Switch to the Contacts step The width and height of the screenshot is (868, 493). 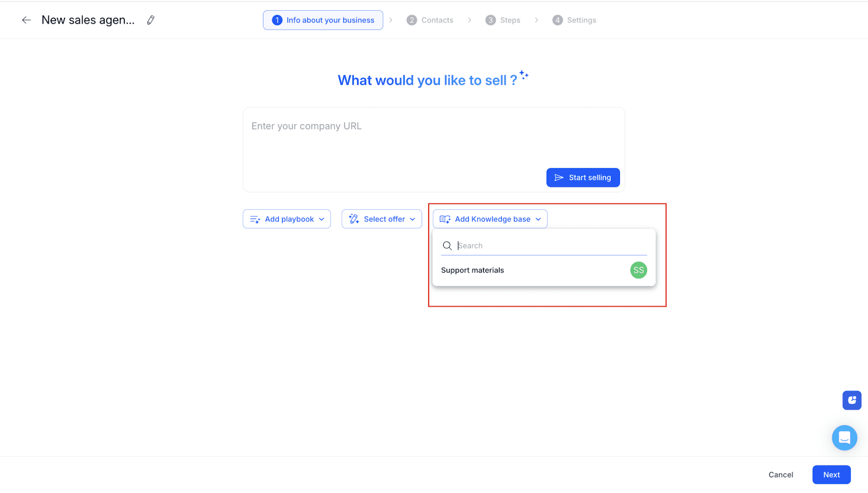438,20
